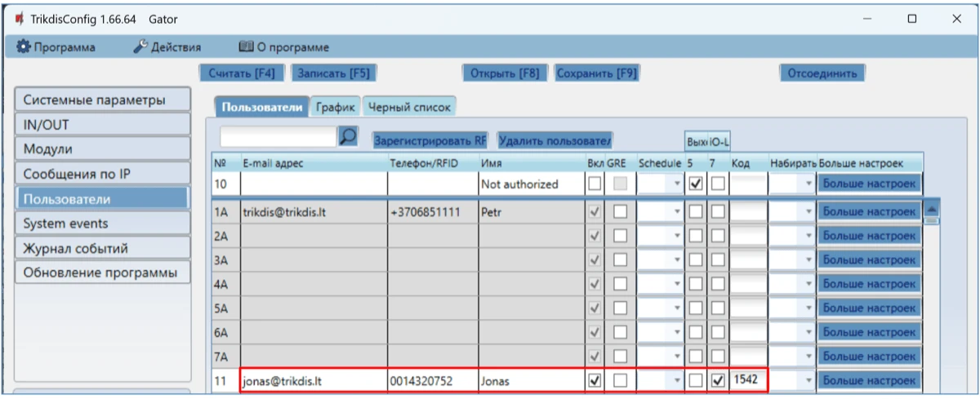Expand Schedule dropdown in Petr's row

click(677, 212)
